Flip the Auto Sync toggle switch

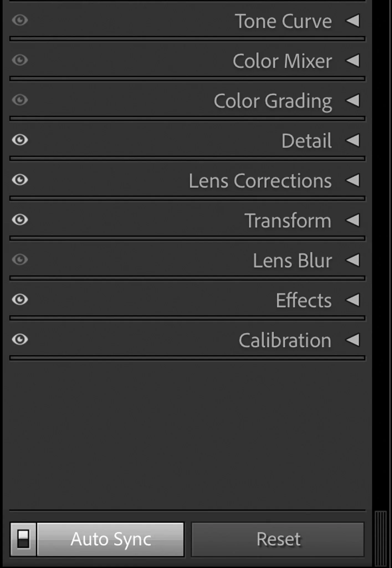coord(23,539)
